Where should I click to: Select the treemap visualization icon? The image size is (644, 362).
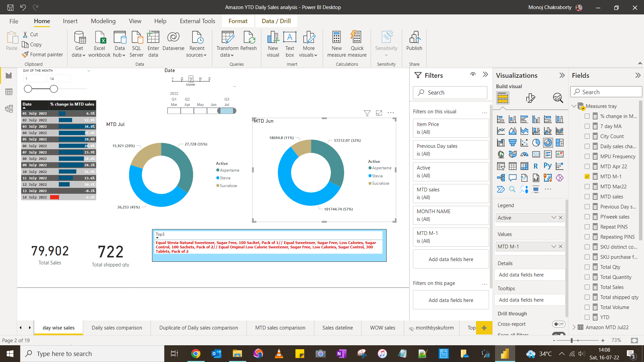tap(559, 143)
